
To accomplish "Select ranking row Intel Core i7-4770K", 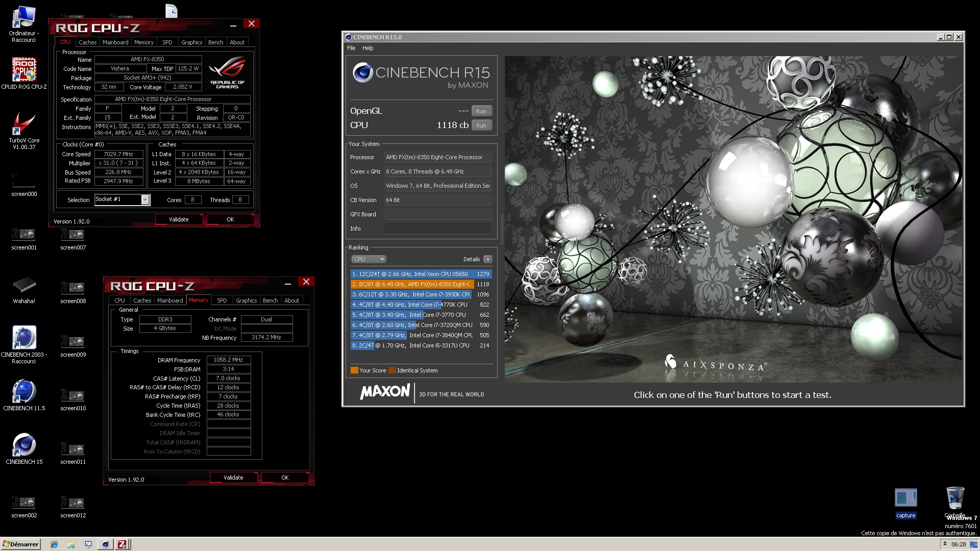I will click(x=421, y=305).
